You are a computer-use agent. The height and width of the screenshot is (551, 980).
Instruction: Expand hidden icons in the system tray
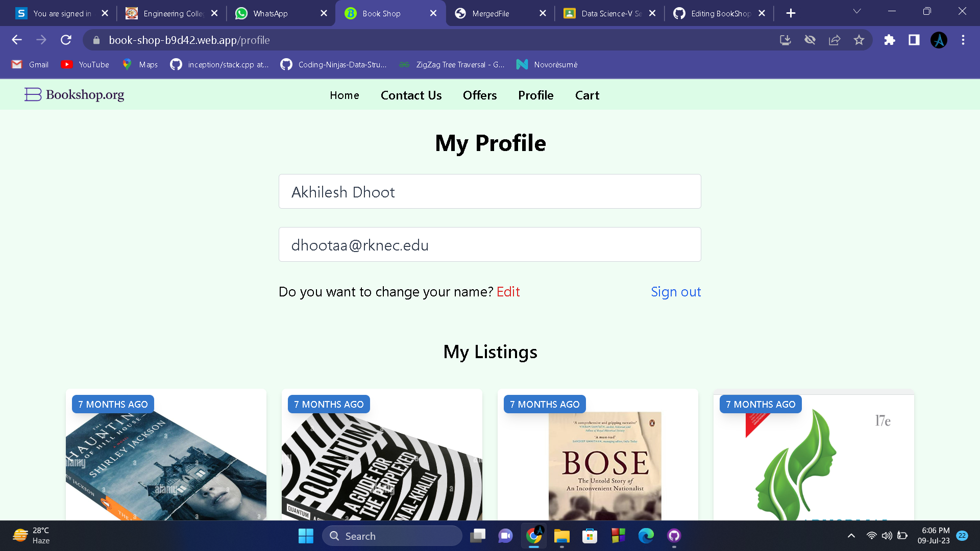[851, 536]
